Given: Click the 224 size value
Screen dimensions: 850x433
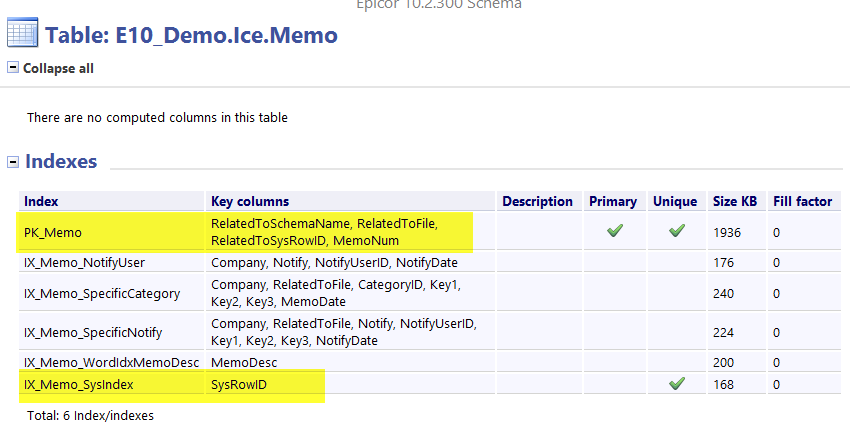Looking at the screenshot, I should coord(724,333).
